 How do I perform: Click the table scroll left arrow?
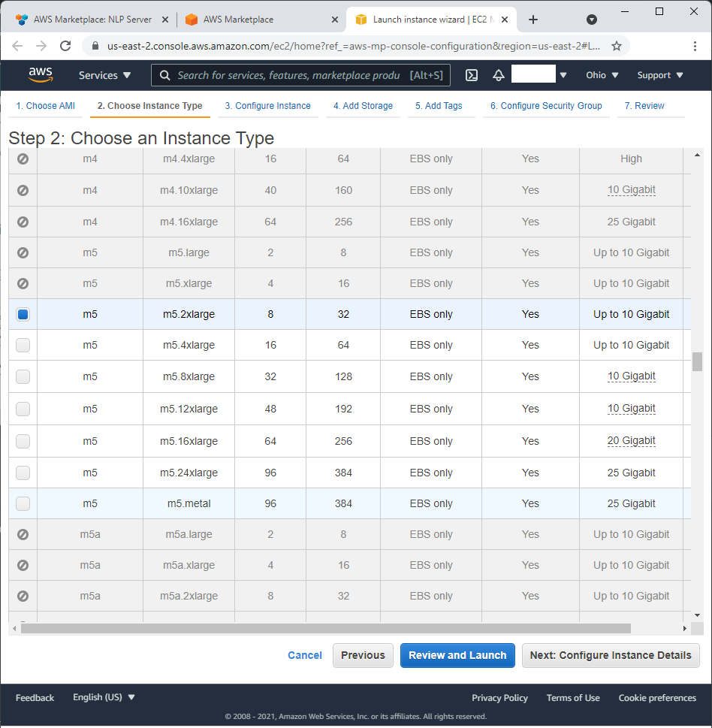(x=14, y=629)
